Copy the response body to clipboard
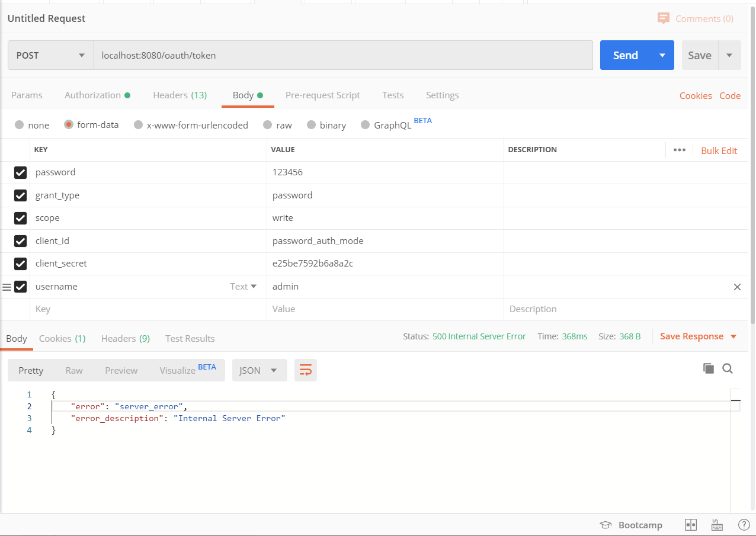 tap(708, 368)
